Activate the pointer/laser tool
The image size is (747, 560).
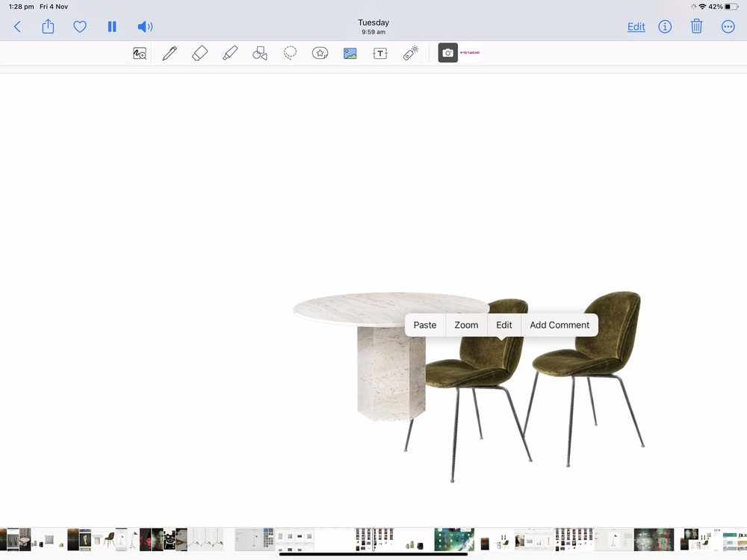pos(409,53)
